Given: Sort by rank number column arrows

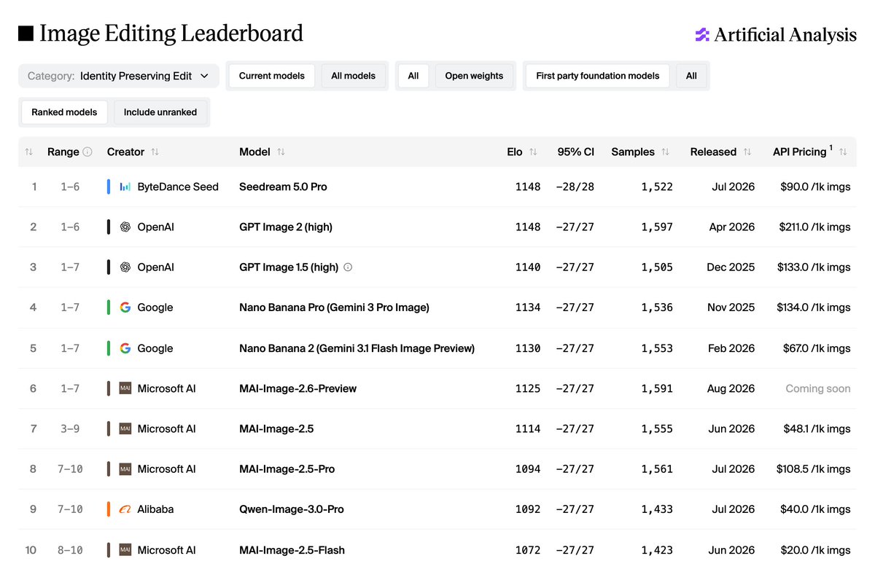Looking at the screenshot, I should pyautogui.click(x=29, y=152).
